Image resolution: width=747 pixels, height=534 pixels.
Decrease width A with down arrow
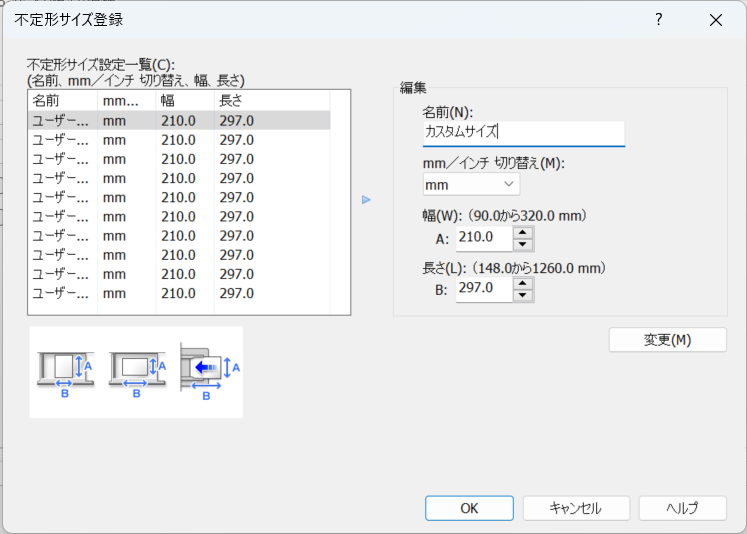[523, 244]
